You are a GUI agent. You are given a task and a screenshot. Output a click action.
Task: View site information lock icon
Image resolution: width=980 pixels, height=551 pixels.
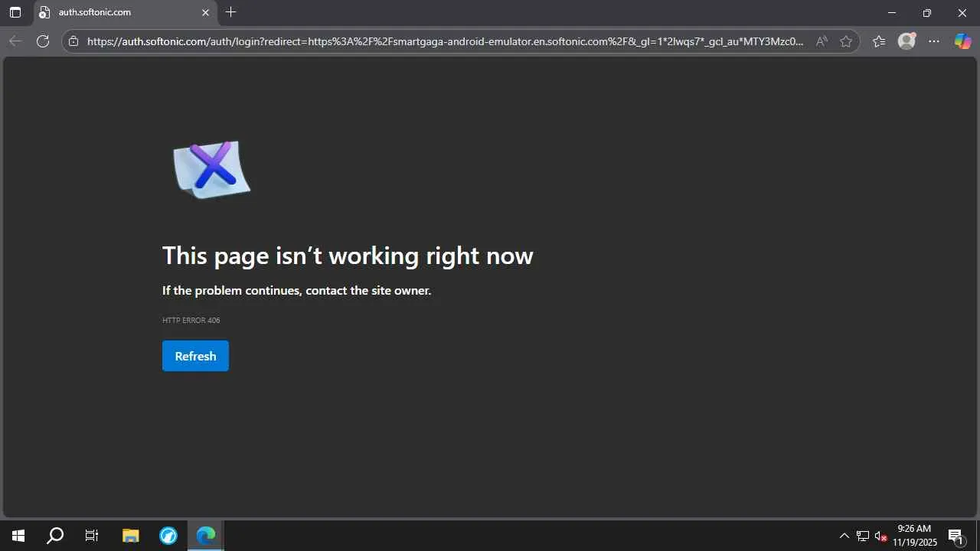[x=73, y=41]
